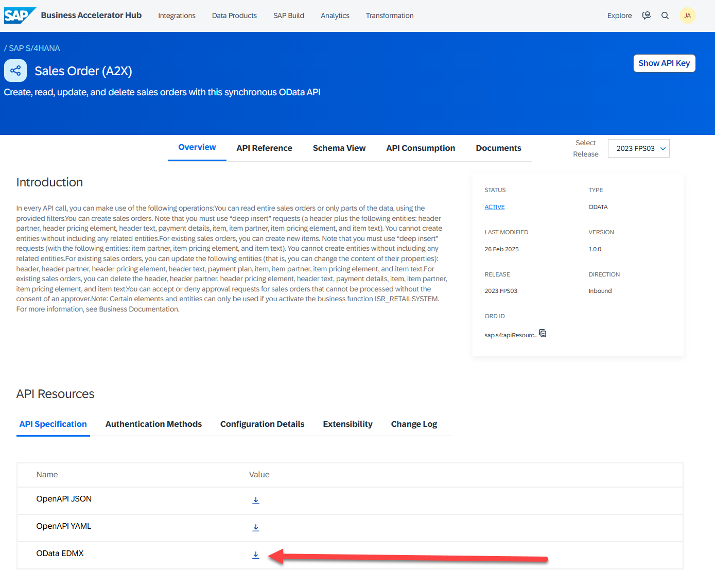Image resolution: width=715 pixels, height=588 pixels.
Task: Open the Authentication Methods tab
Action: [153, 424]
